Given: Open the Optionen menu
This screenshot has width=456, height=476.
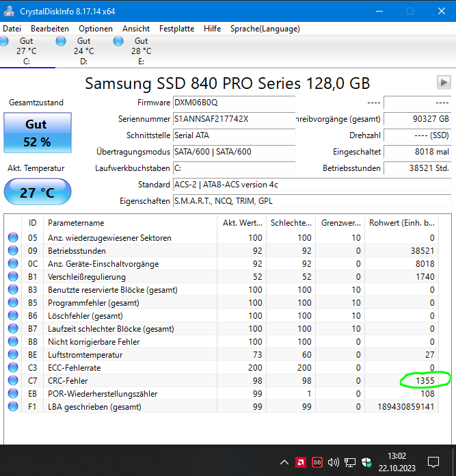Looking at the screenshot, I should pos(96,29).
